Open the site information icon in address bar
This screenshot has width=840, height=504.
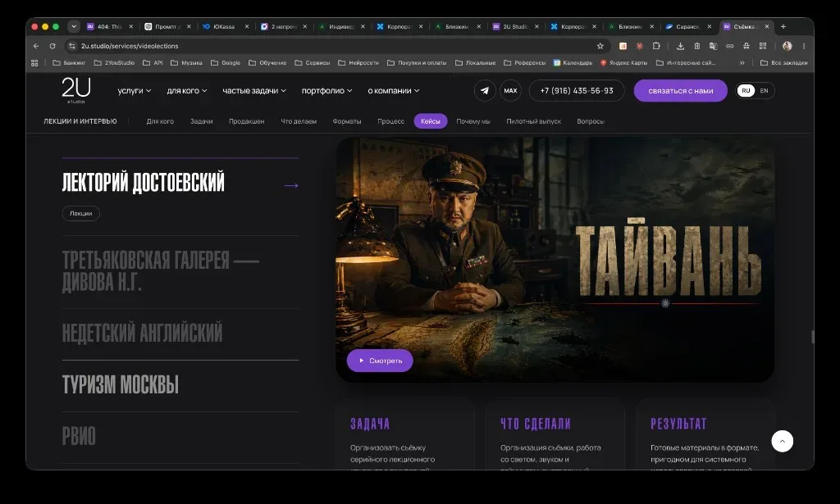(x=72, y=46)
